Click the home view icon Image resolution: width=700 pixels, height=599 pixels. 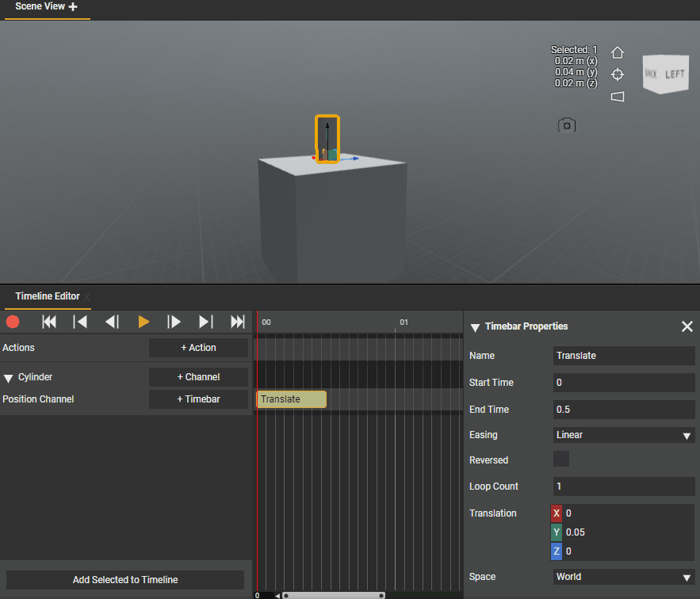(618, 53)
